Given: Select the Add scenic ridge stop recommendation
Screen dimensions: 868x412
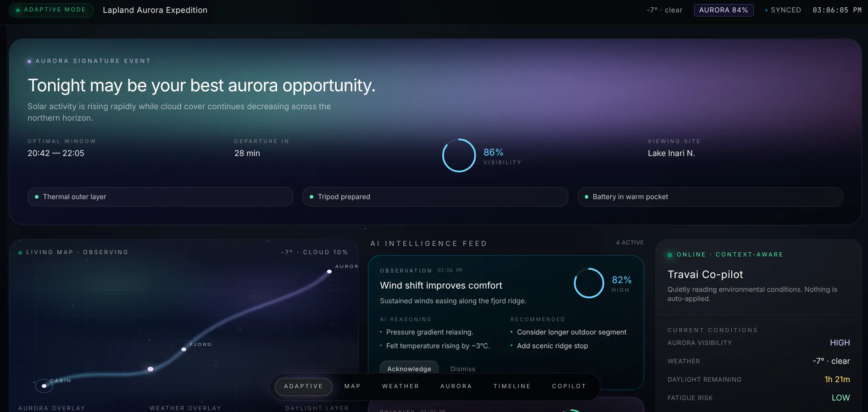Looking at the screenshot, I should click(x=552, y=346).
